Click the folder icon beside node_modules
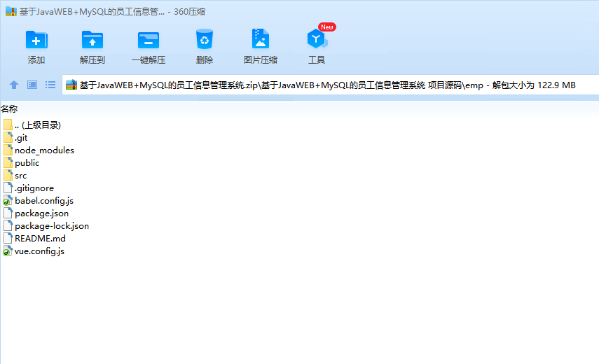 click(8, 150)
